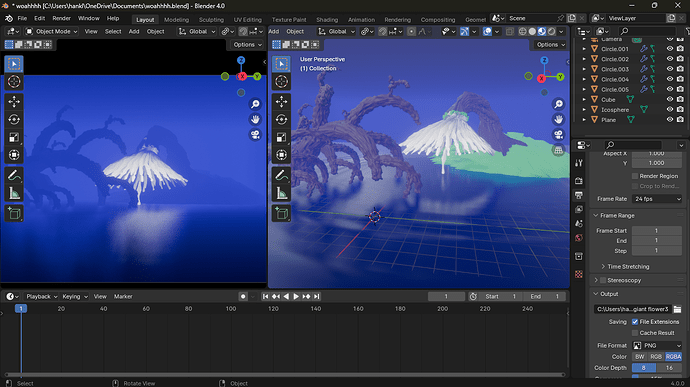Open the Render menu
690x387 pixels.
coord(62,18)
